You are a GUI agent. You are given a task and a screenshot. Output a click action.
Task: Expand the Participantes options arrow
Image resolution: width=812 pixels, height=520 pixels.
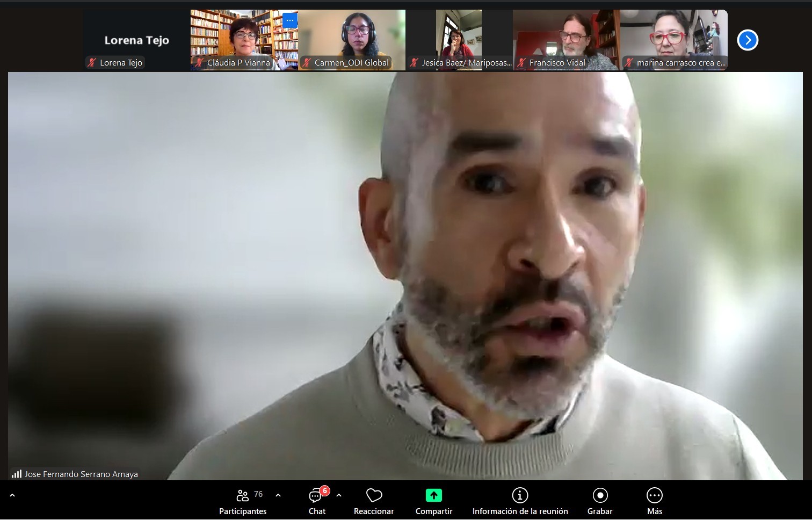278,495
